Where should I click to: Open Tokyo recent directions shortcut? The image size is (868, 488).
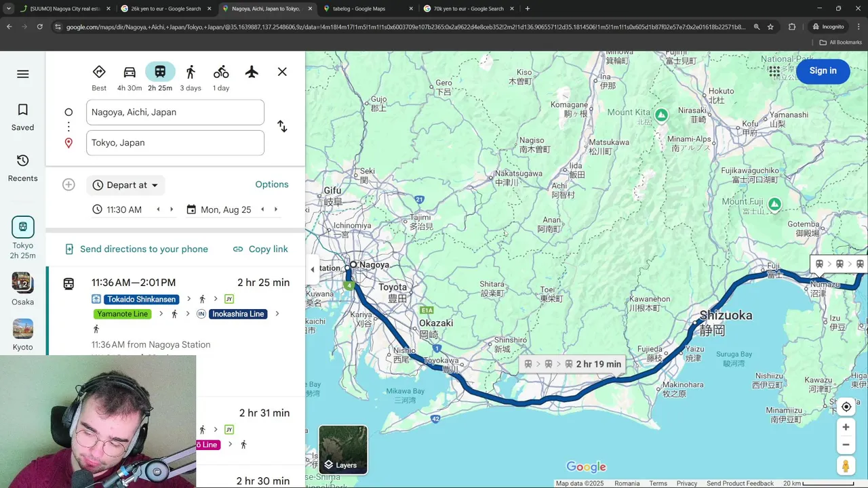click(22, 239)
